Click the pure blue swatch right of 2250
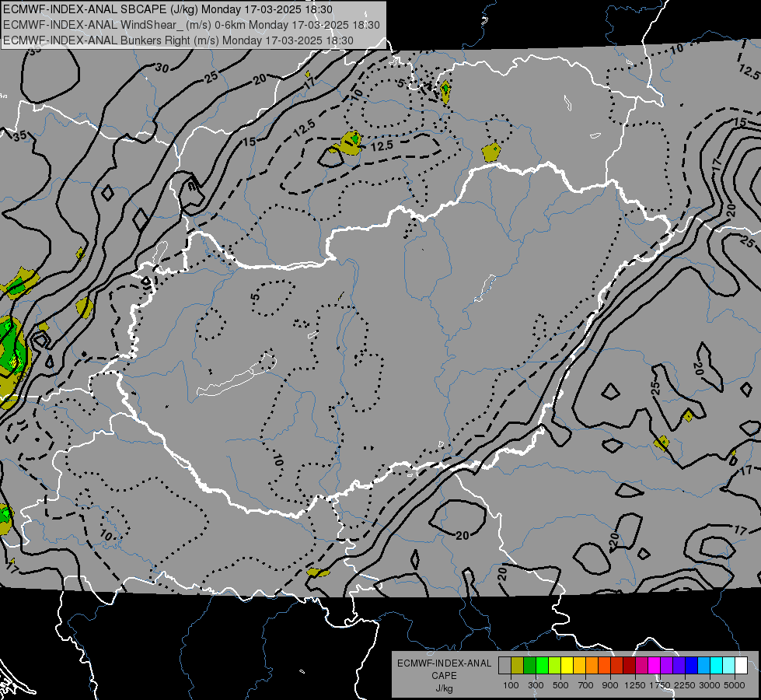 click(x=692, y=665)
